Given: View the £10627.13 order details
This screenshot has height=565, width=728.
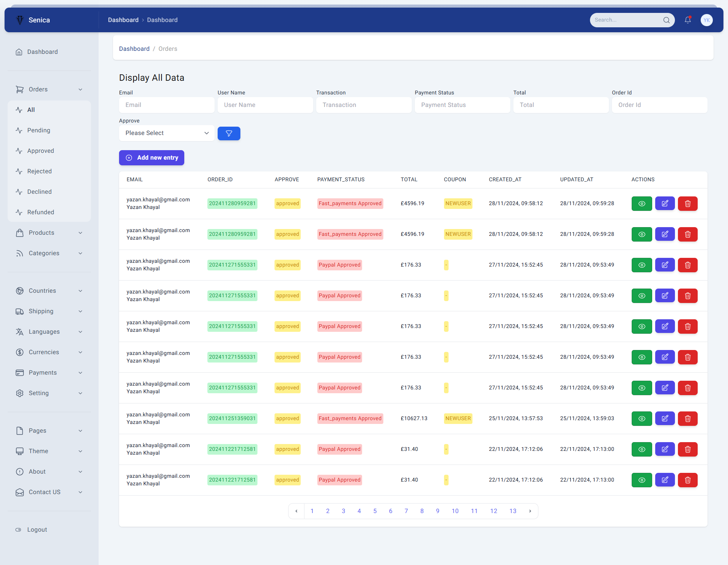Looking at the screenshot, I should 642,419.
